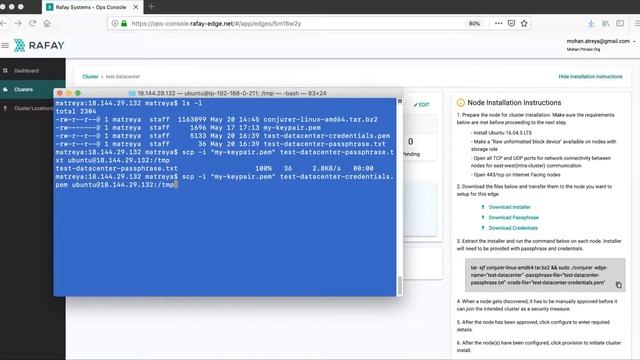Open a new tab with plus button
This screenshot has height=360, width=640.
click(151, 7)
